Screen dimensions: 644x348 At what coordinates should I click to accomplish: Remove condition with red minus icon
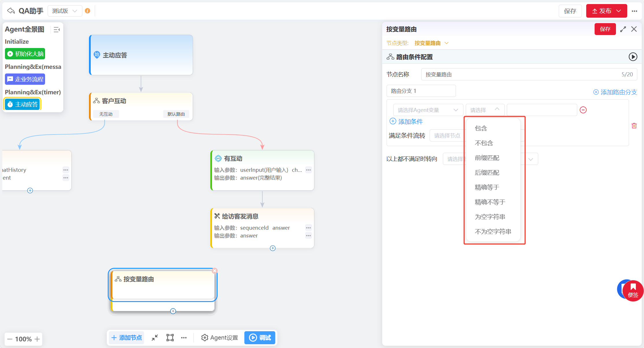(583, 110)
